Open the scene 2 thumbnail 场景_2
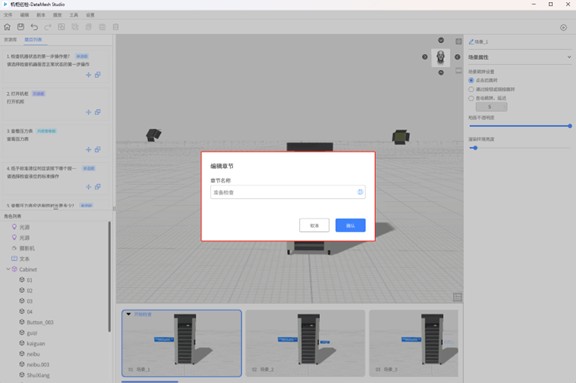The height and width of the screenshot is (383, 576). coord(305,343)
